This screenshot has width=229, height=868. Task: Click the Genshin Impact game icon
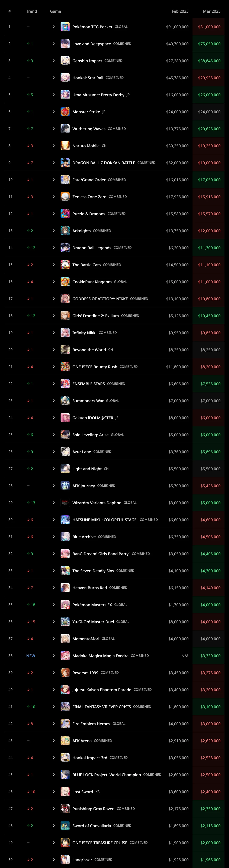point(65,61)
